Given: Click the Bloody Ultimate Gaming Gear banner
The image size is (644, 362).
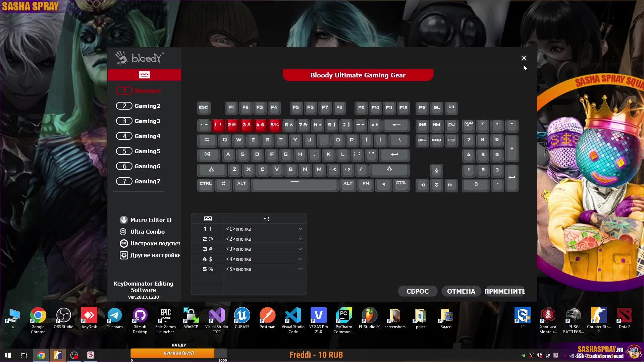Looking at the screenshot, I should coord(358,75).
